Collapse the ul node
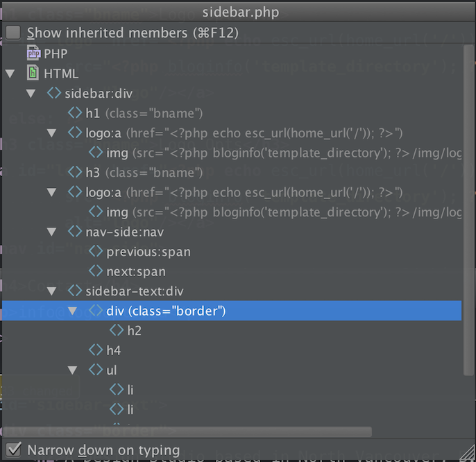 (x=73, y=370)
